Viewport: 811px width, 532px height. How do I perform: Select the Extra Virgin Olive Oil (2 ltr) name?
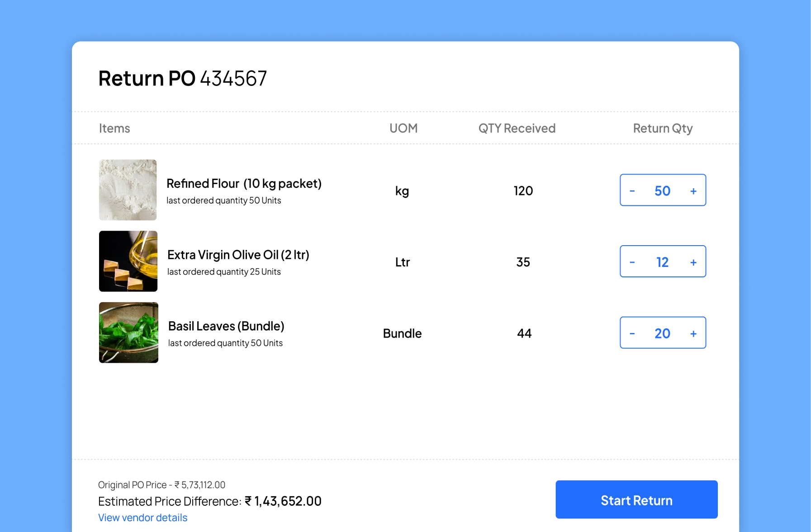click(x=238, y=255)
